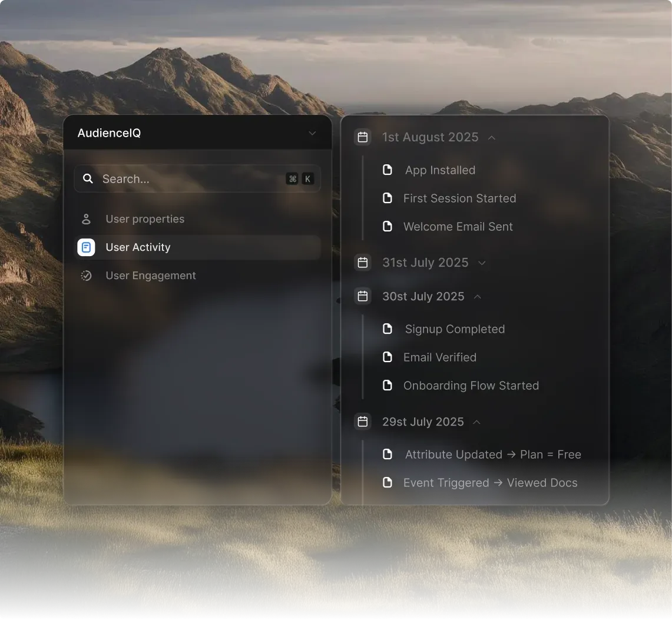672x620 pixels.
Task: Click the User Engagement circular icon
Action: click(x=86, y=276)
